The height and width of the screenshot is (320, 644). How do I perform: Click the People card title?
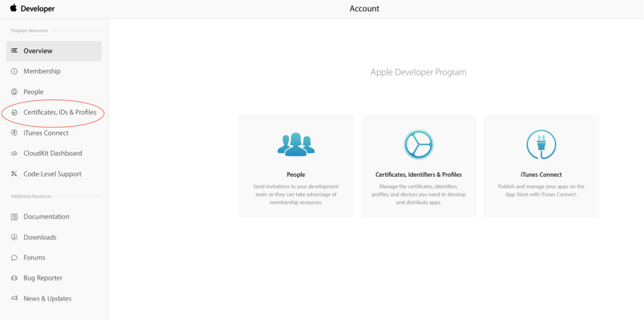click(296, 175)
